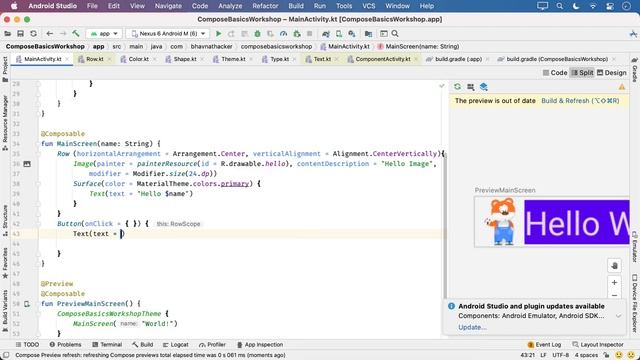Open the Logcat tool window button
Screen dimensions: 640x360
[176, 345]
